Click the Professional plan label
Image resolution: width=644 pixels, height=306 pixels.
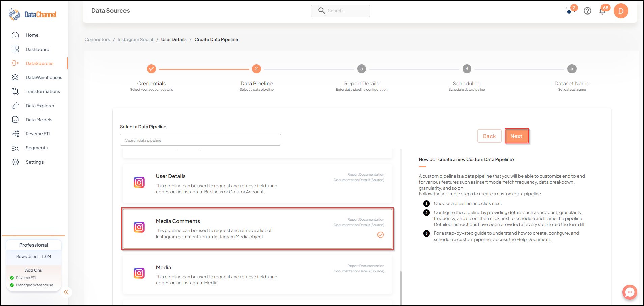[x=33, y=245]
